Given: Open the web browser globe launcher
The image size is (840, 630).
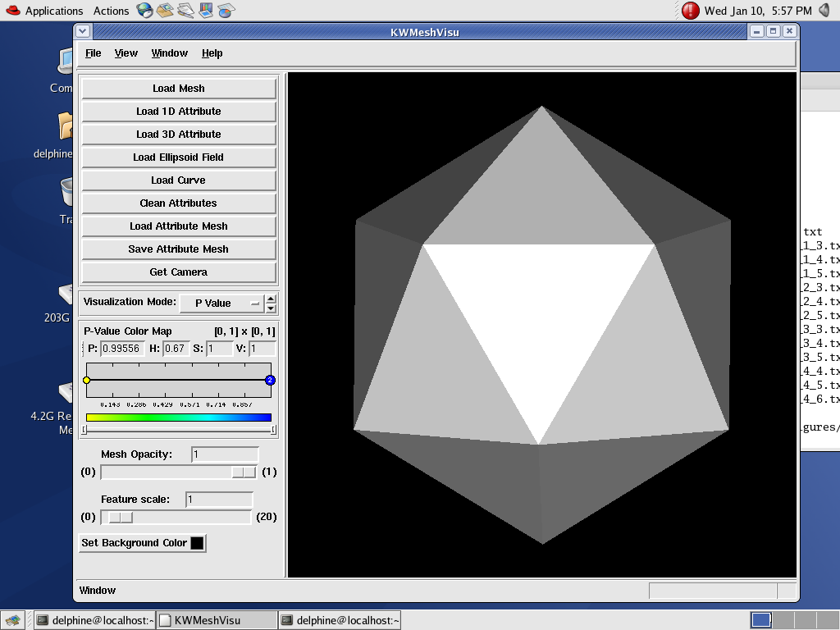Looking at the screenshot, I should coord(145,11).
